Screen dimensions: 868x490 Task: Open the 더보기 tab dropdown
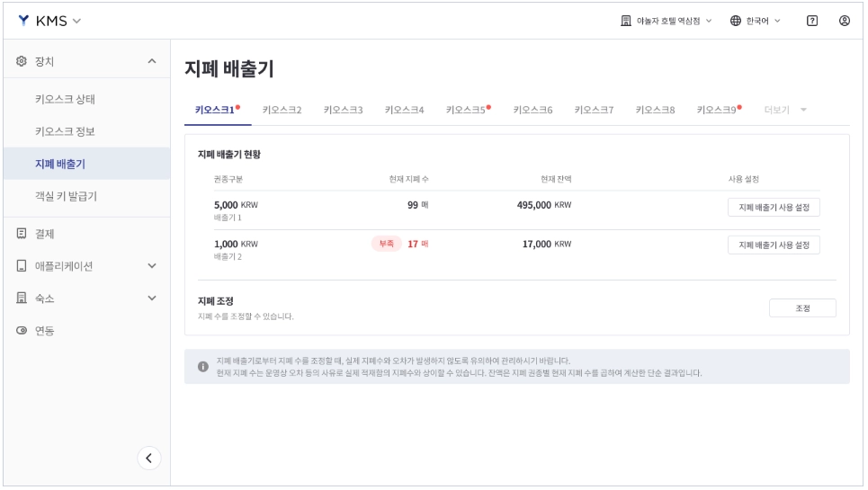coord(785,110)
